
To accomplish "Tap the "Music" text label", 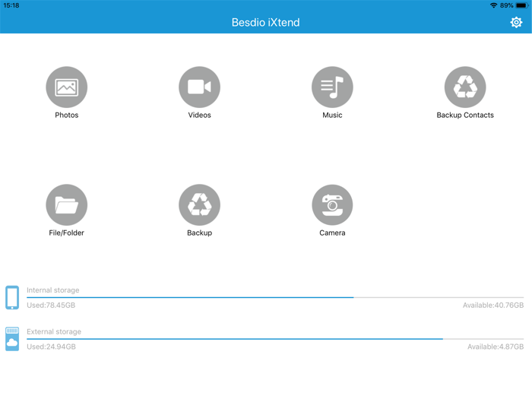I will (x=332, y=116).
